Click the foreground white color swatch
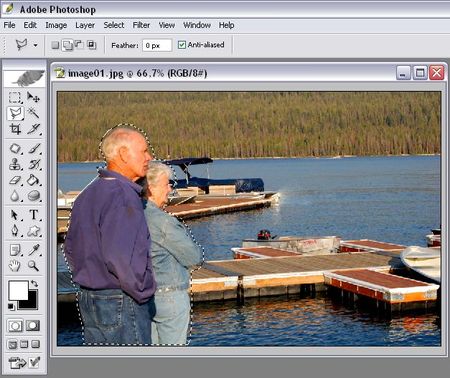The height and width of the screenshot is (378, 450). coord(18,291)
